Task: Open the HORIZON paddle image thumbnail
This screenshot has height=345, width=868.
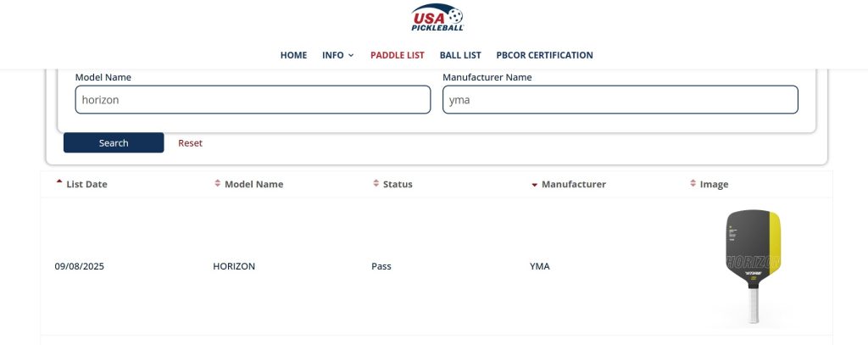Action: click(753, 266)
